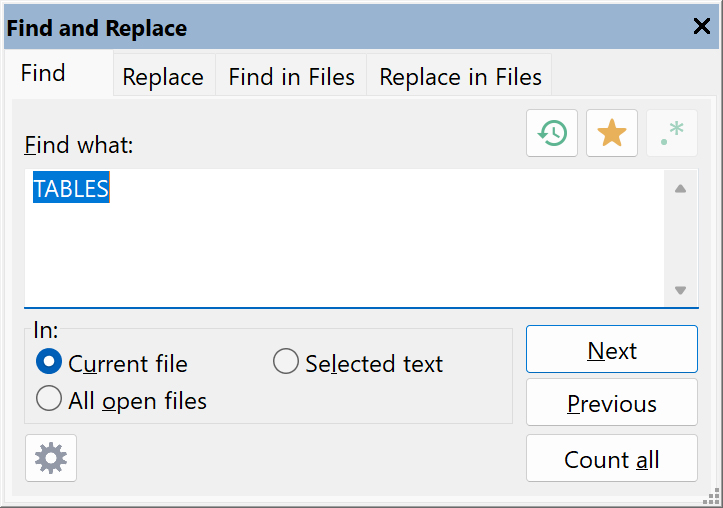Open the favorites star icon
Viewport: 723px width, 508px height.
click(x=612, y=133)
